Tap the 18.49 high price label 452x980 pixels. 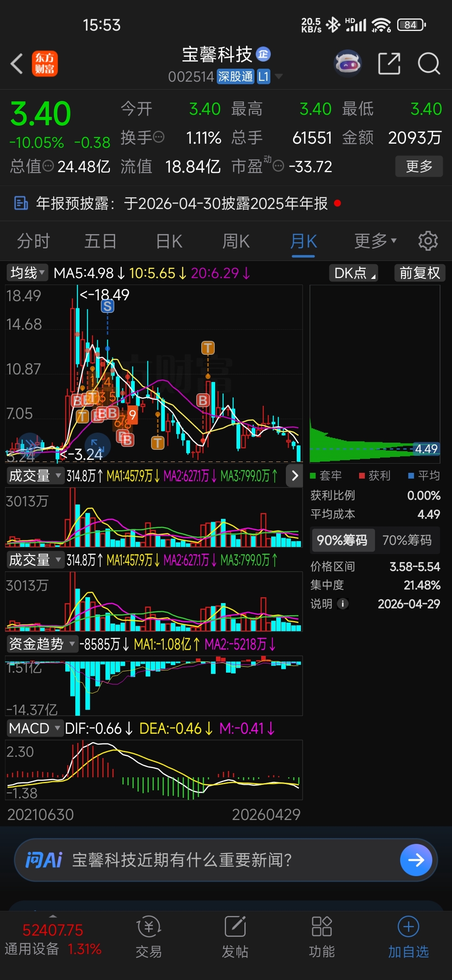tap(105, 295)
